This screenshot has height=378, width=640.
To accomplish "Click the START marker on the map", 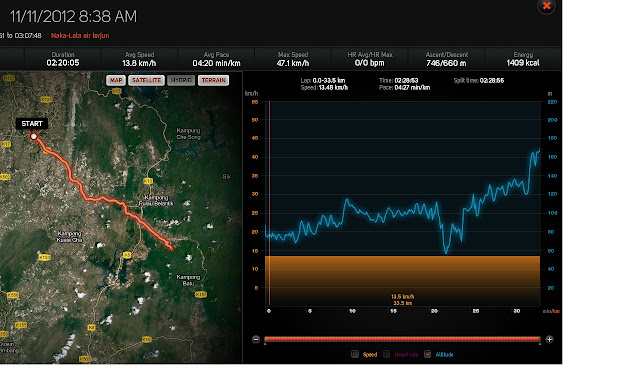I will pos(32,124).
